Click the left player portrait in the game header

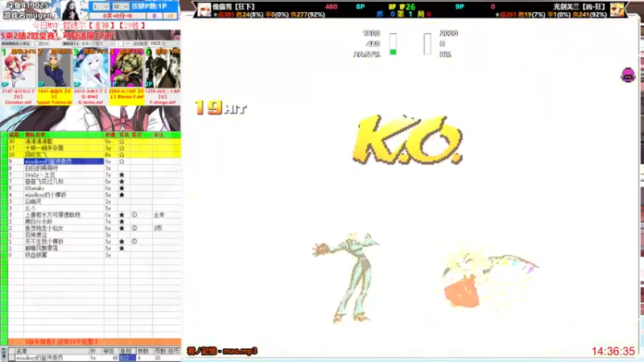pyautogui.click(x=204, y=10)
